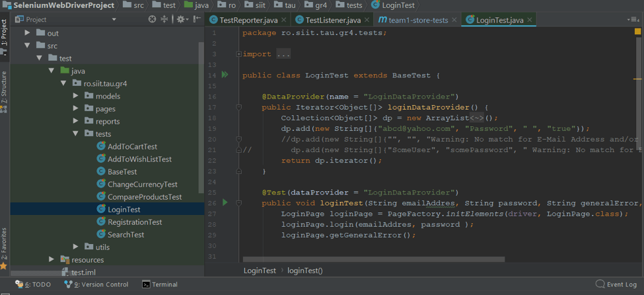
Task: Run loginTest method from gutter arrow
Action: (x=225, y=202)
